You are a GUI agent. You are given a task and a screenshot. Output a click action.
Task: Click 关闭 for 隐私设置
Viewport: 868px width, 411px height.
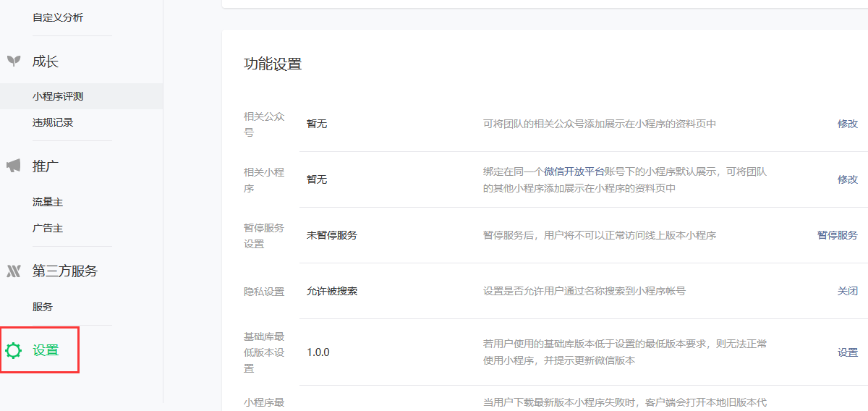[847, 291]
